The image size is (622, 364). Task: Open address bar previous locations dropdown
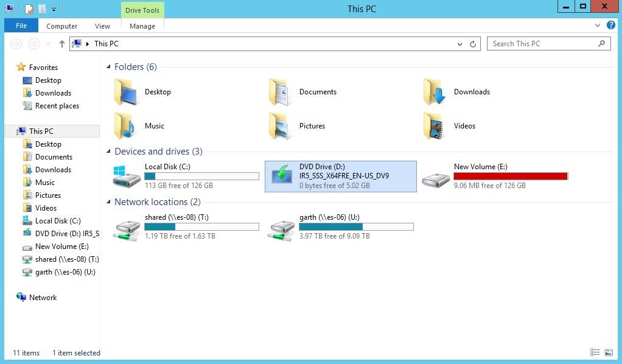pos(460,44)
